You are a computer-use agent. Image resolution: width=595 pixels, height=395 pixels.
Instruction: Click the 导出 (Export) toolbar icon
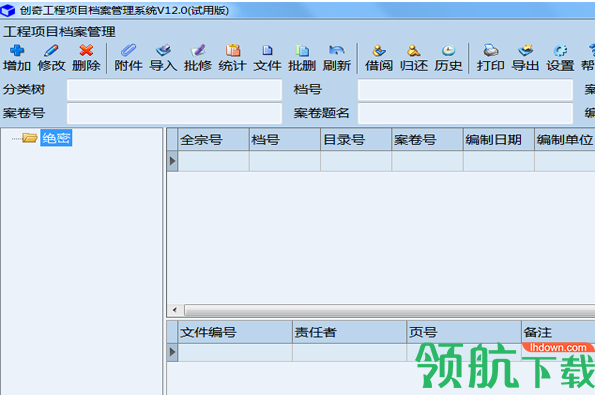tap(525, 50)
